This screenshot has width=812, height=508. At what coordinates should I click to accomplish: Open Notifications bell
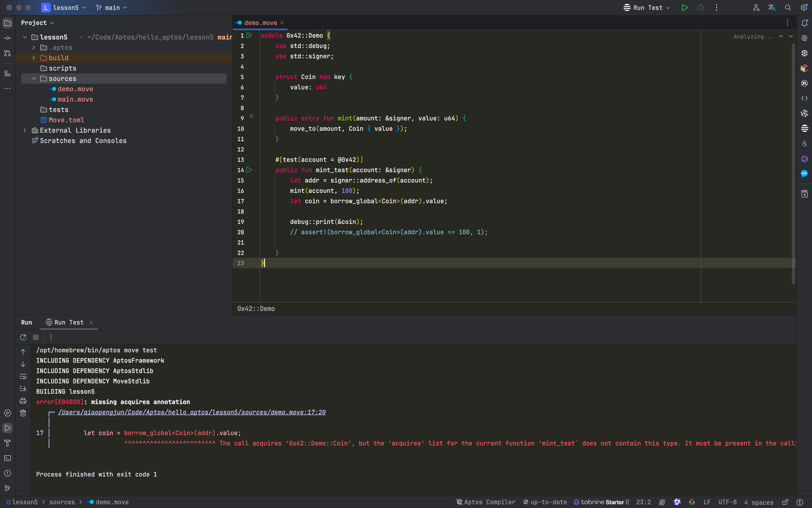click(x=804, y=23)
